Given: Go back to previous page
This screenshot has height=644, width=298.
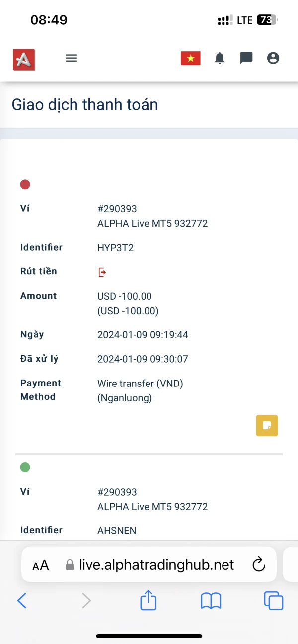Looking at the screenshot, I should pyautogui.click(x=22, y=601).
